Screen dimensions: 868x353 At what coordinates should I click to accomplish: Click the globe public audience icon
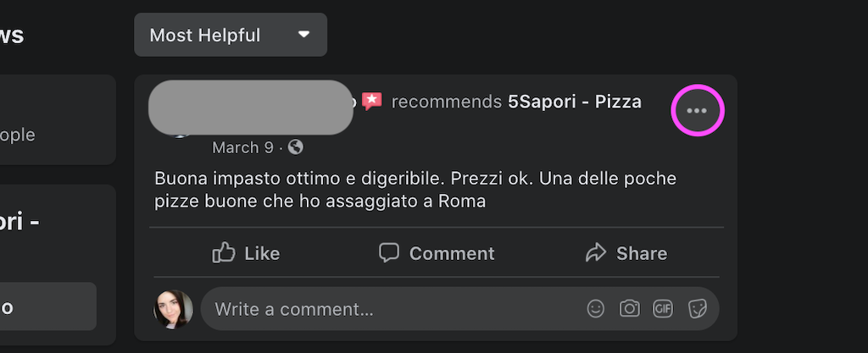[296, 147]
